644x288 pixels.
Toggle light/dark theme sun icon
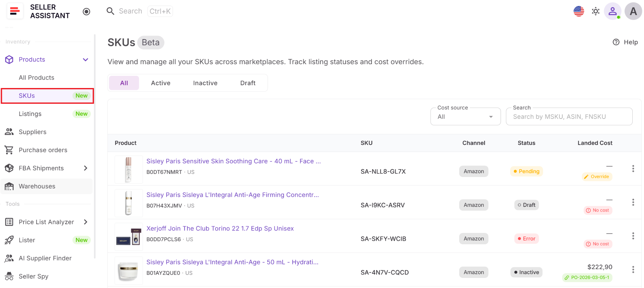596,11
